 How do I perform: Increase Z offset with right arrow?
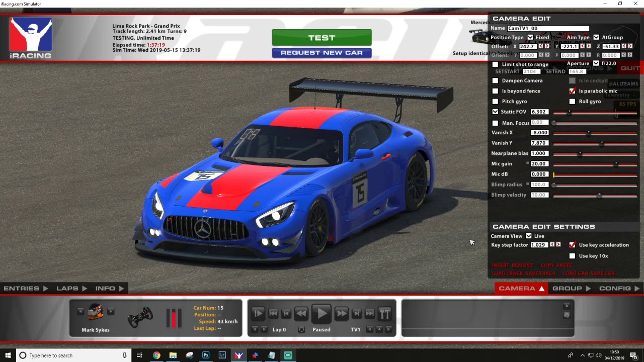pos(630,46)
